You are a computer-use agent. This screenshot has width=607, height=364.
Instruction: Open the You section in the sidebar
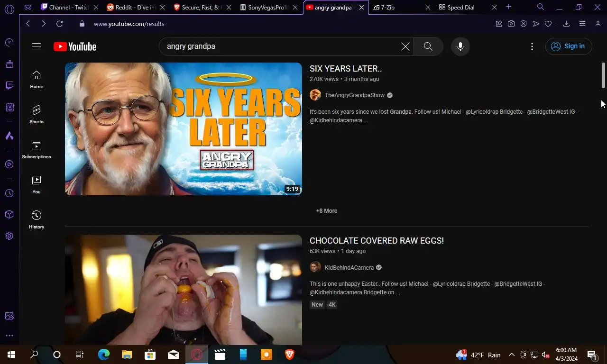click(37, 185)
